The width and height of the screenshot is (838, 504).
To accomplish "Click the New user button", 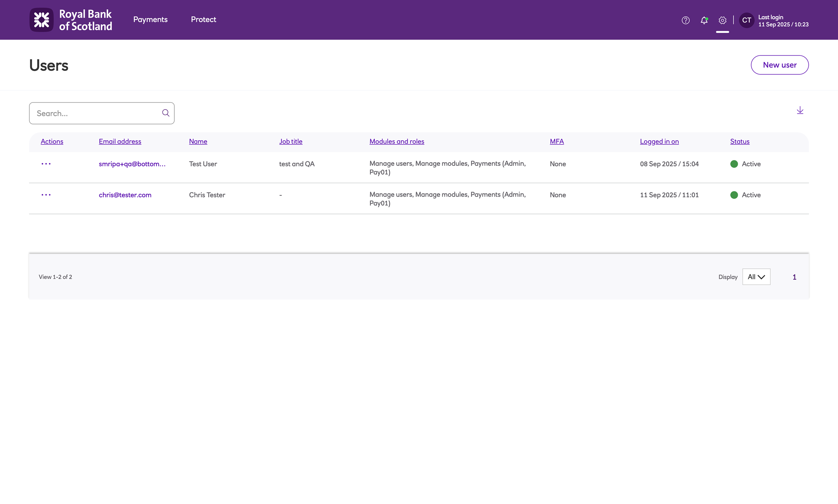I will [779, 65].
